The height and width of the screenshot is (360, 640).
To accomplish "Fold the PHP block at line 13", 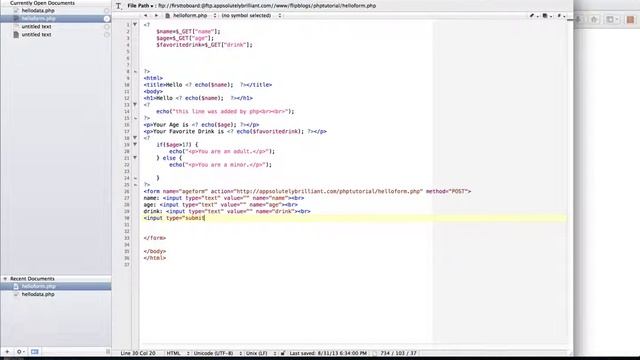I will pos(135,104).
